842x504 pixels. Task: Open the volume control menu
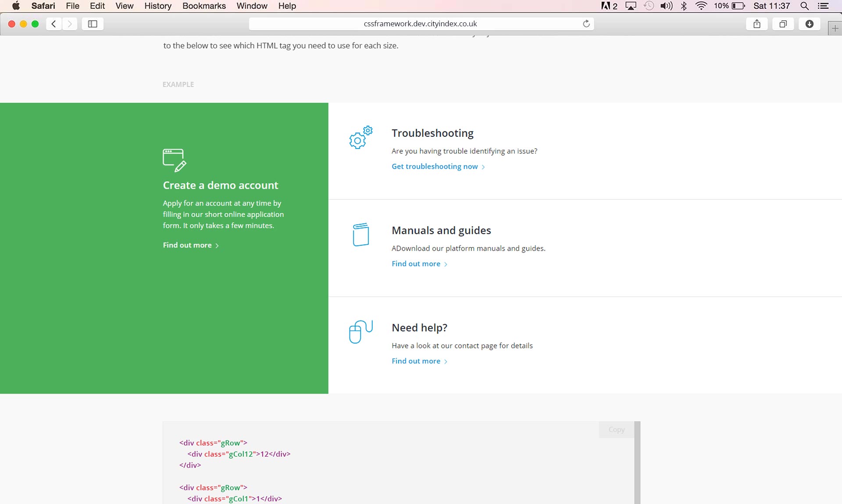pos(666,6)
